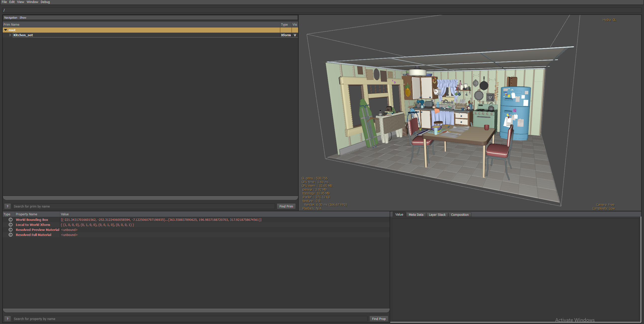
Task: Click the GL prims count HUD text
Action: pyautogui.click(x=314, y=178)
